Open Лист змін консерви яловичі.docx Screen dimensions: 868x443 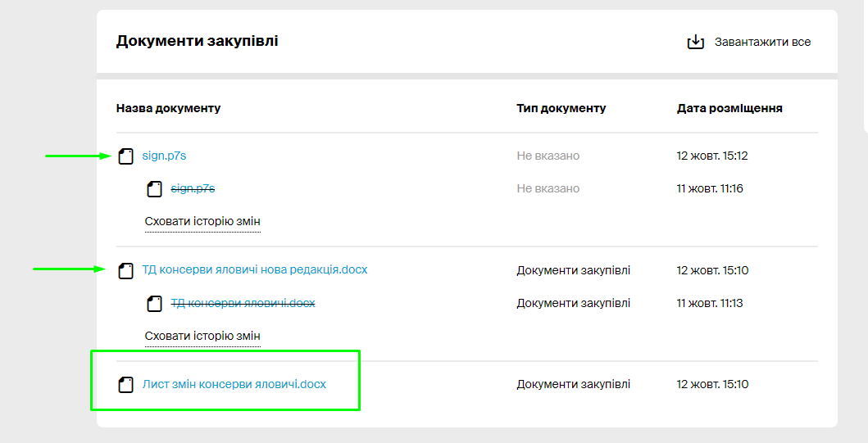click(x=234, y=384)
